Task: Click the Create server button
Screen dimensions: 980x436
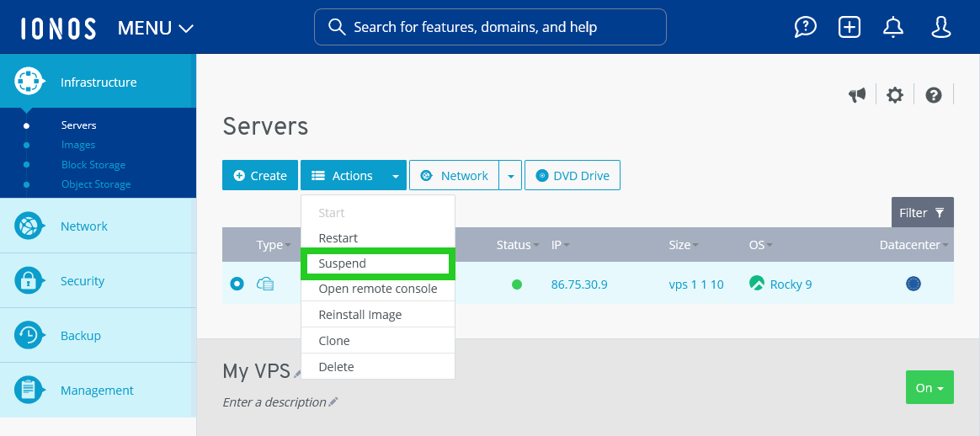Action: coord(260,176)
